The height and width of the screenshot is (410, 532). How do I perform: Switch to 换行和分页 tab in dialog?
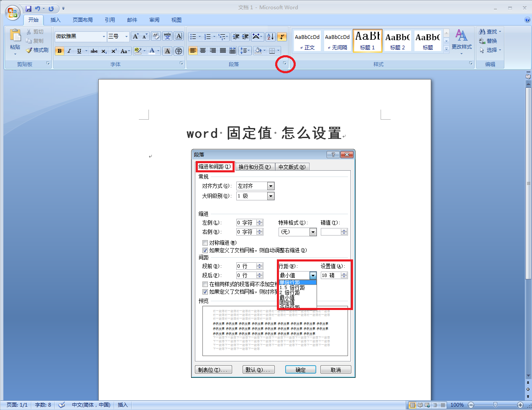[x=255, y=167]
